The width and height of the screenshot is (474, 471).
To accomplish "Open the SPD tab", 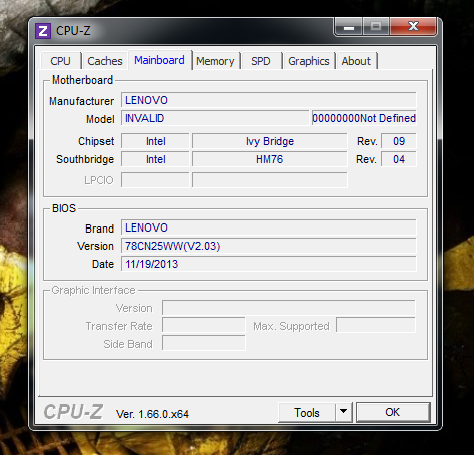I will [x=261, y=61].
